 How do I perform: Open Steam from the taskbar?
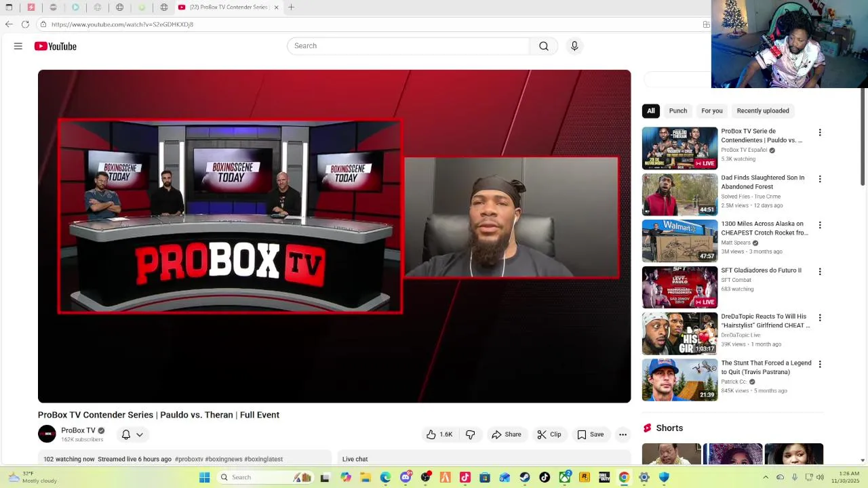[x=525, y=477]
